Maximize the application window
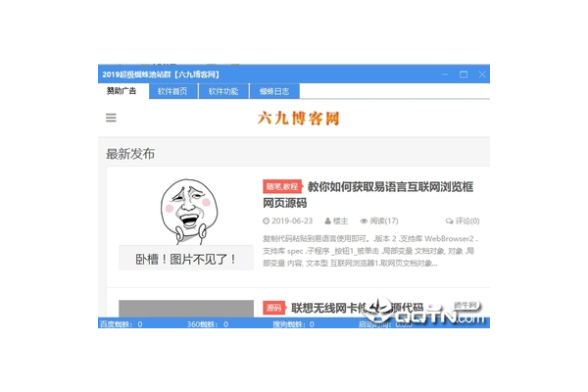The height and width of the screenshot is (392, 588). pyautogui.click(x=463, y=74)
